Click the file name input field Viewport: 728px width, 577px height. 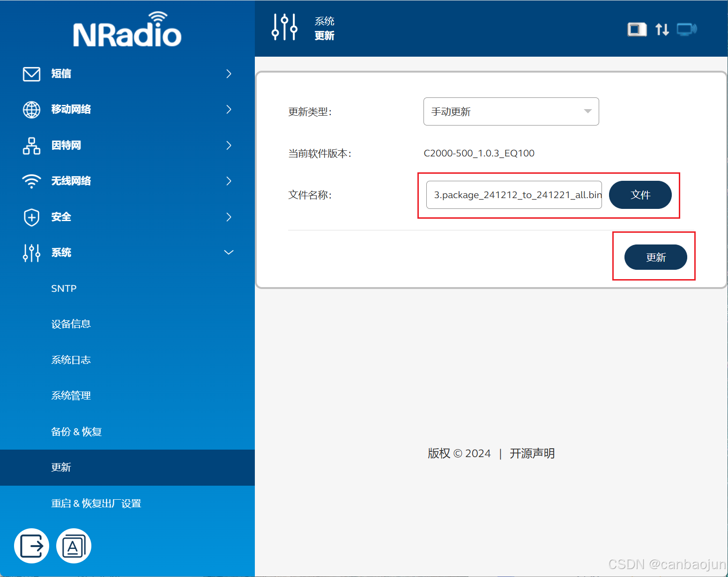(x=514, y=195)
